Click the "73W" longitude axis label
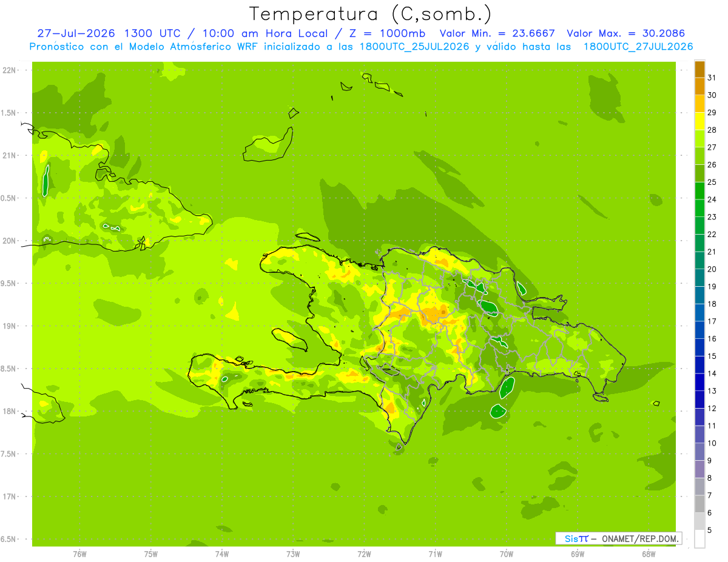 tap(293, 554)
